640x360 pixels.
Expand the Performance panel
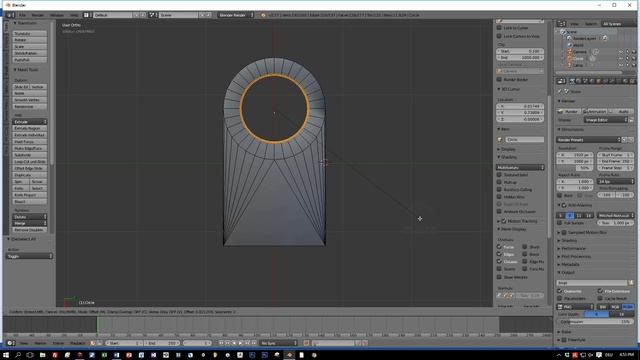coord(574,248)
